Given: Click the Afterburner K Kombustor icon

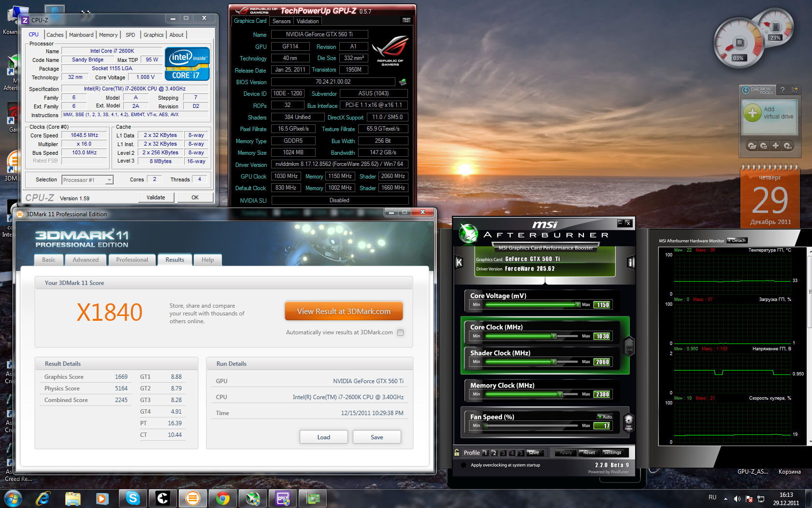Looking at the screenshot, I should tap(459, 263).
